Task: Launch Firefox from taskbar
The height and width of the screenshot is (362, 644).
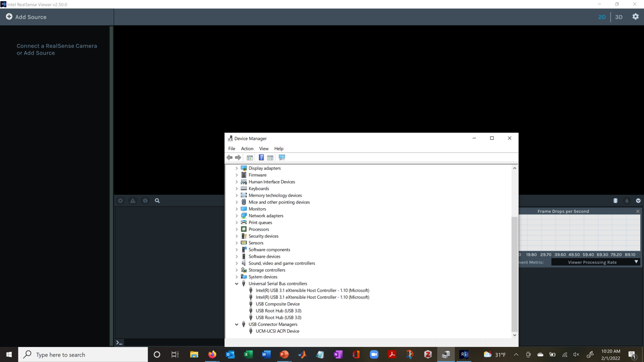Action: [x=212, y=354]
